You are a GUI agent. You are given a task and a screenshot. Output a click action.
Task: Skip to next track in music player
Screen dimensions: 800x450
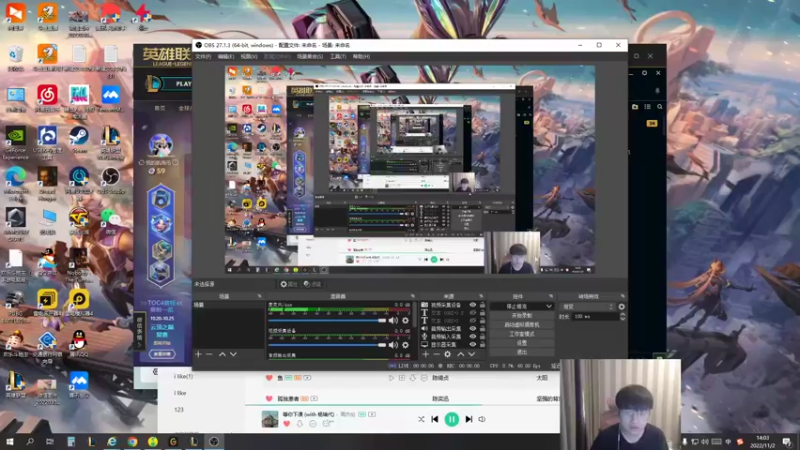point(468,419)
